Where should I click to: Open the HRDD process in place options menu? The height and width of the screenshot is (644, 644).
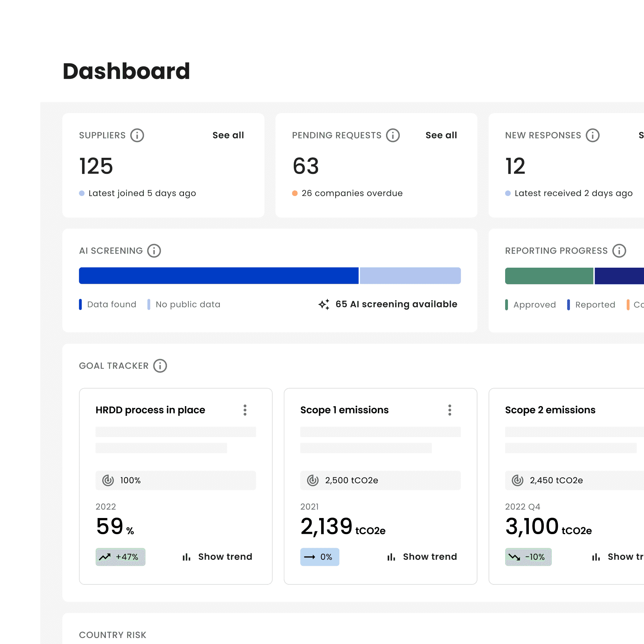click(x=245, y=410)
